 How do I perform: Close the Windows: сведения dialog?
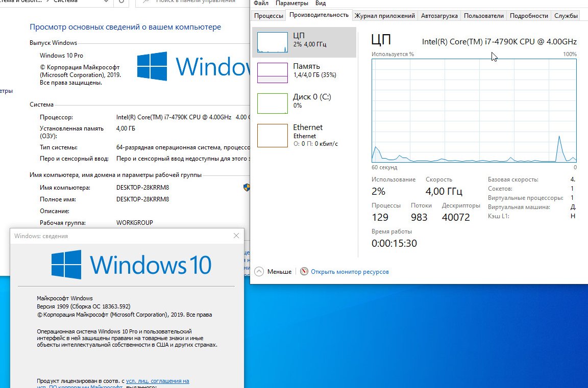(236, 236)
